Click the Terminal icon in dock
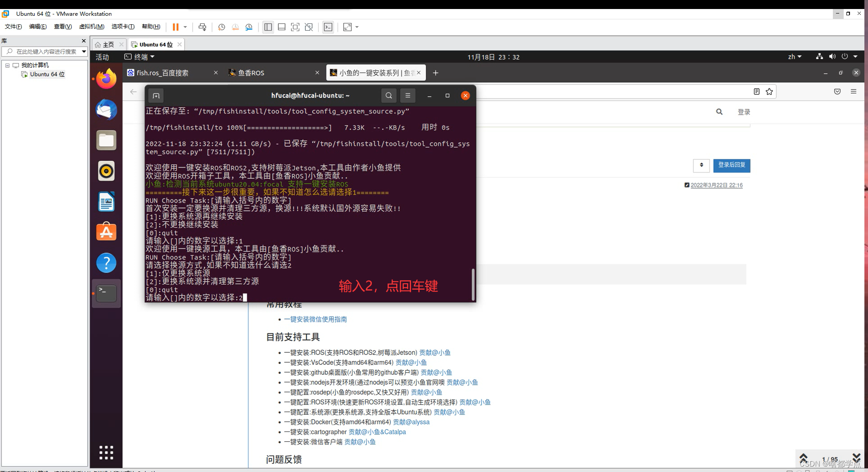 pyautogui.click(x=106, y=293)
